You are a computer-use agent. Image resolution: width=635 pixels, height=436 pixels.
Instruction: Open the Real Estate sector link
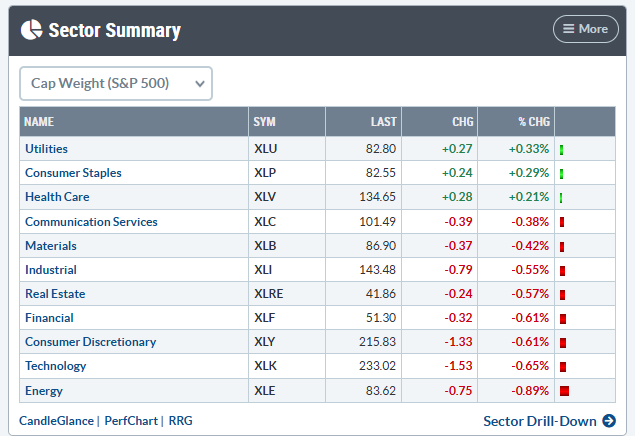55,294
